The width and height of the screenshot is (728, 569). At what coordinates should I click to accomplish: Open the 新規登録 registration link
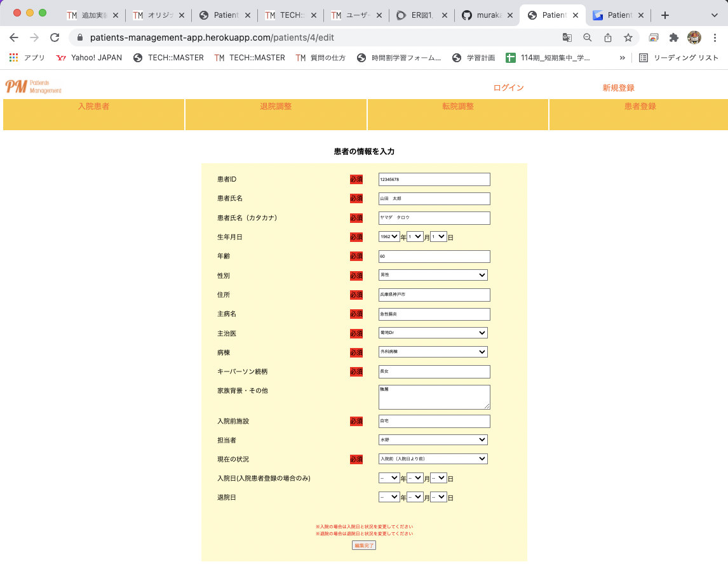(617, 88)
